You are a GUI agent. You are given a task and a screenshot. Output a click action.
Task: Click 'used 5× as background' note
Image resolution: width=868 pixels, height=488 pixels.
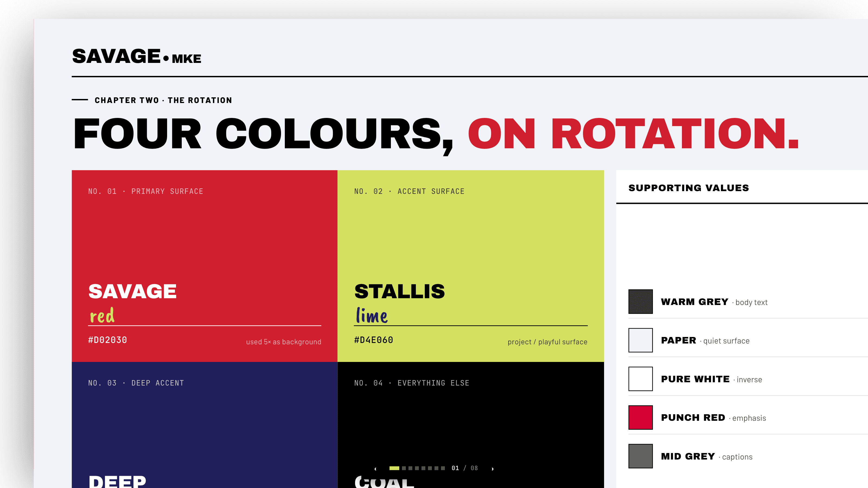[x=283, y=342]
